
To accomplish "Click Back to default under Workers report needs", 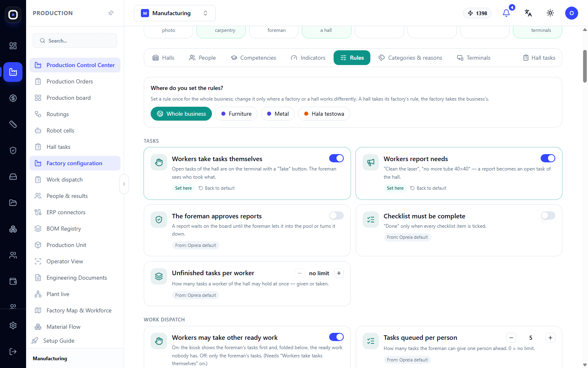I will pyautogui.click(x=428, y=188).
